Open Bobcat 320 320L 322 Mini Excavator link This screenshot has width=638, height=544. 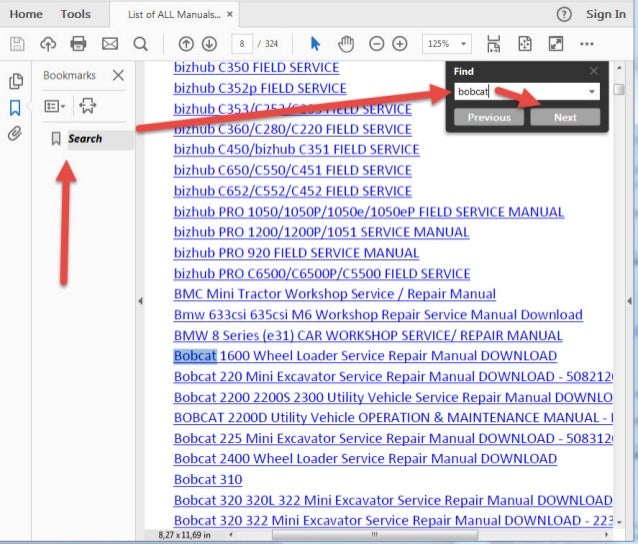click(393, 500)
